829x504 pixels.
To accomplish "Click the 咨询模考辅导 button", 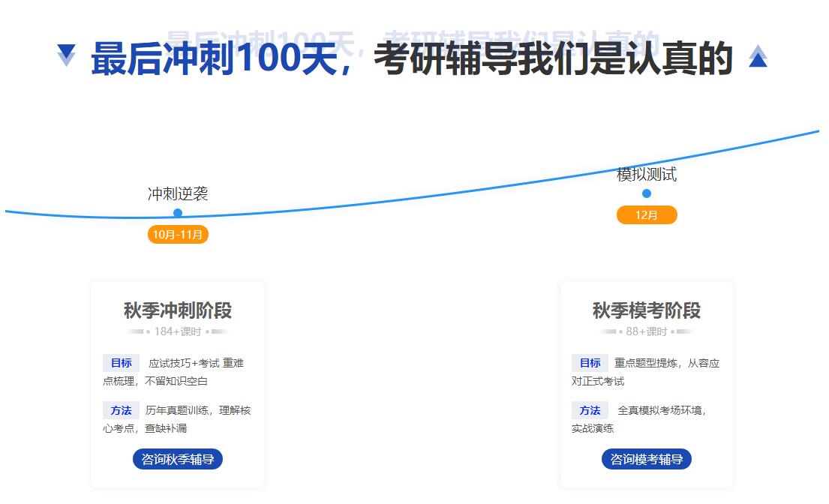I will (647, 459).
